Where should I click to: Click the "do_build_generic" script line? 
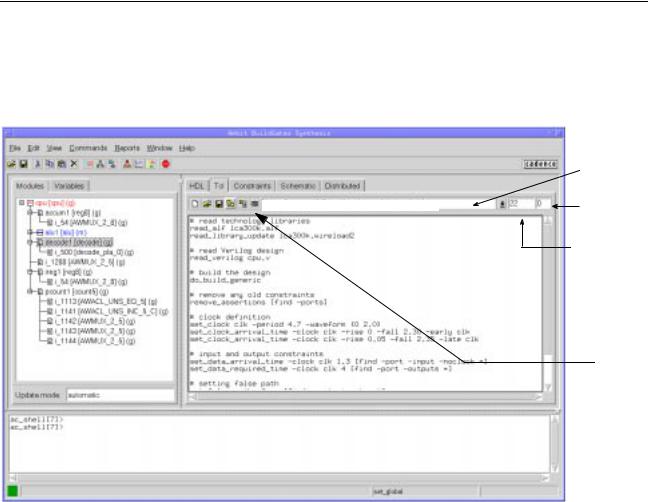[x=225, y=280]
